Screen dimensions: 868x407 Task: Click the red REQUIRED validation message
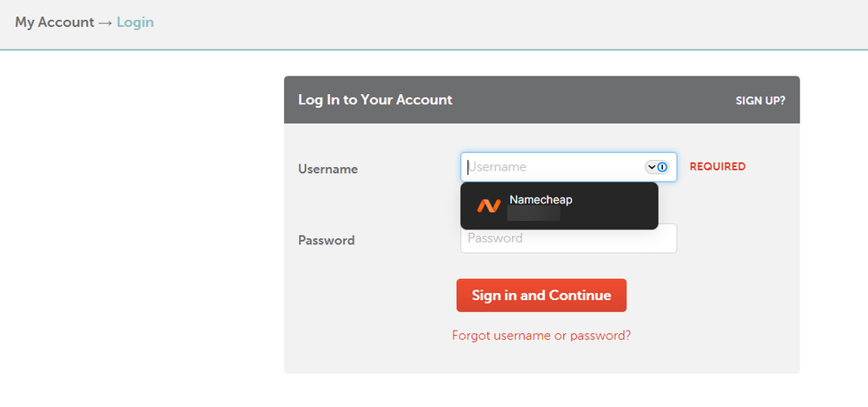click(x=717, y=166)
